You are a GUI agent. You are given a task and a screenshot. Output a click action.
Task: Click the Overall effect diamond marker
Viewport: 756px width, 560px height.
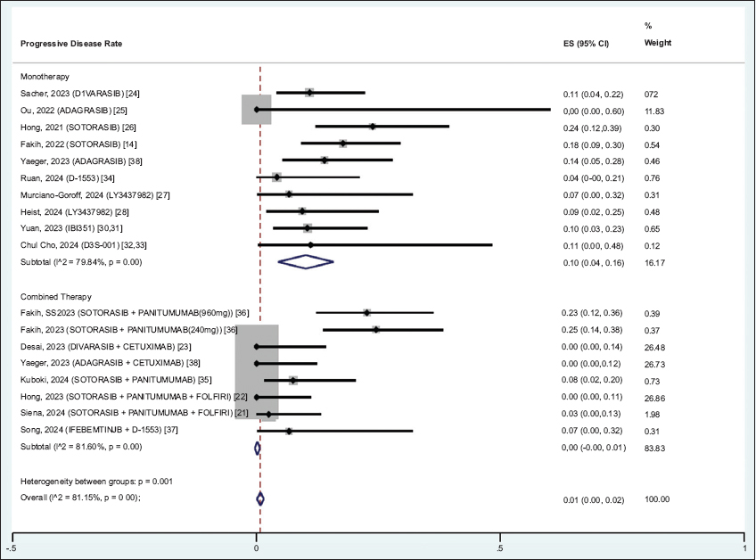tap(259, 499)
